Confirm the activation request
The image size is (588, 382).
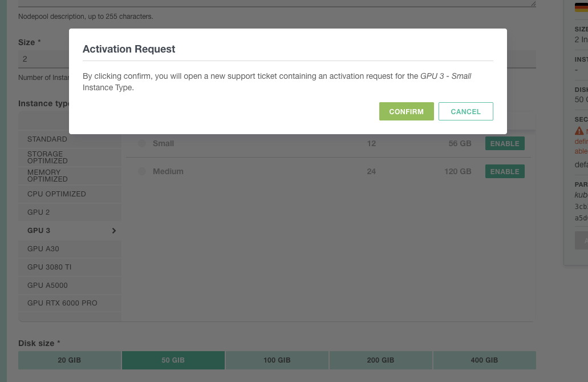coord(406,111)
